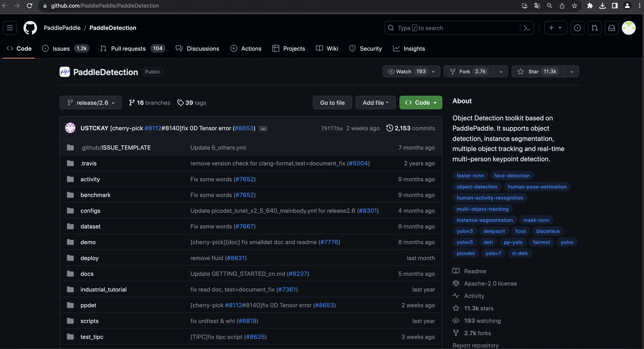Open the Security tab
644x349 pixels.
365,49
